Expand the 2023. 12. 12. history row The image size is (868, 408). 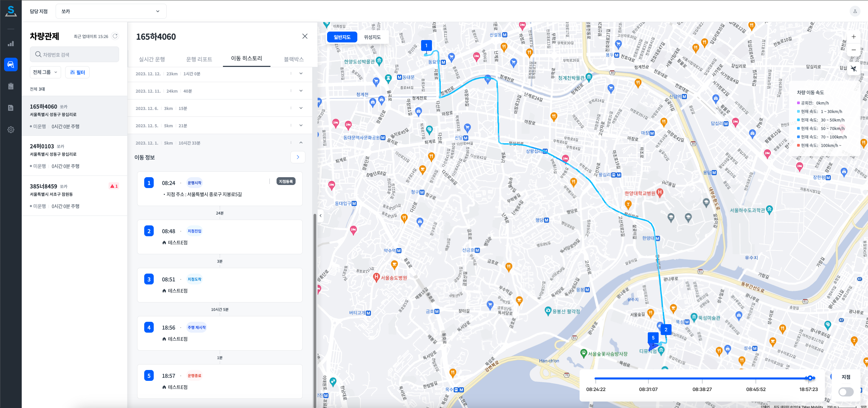coord(301,73)
